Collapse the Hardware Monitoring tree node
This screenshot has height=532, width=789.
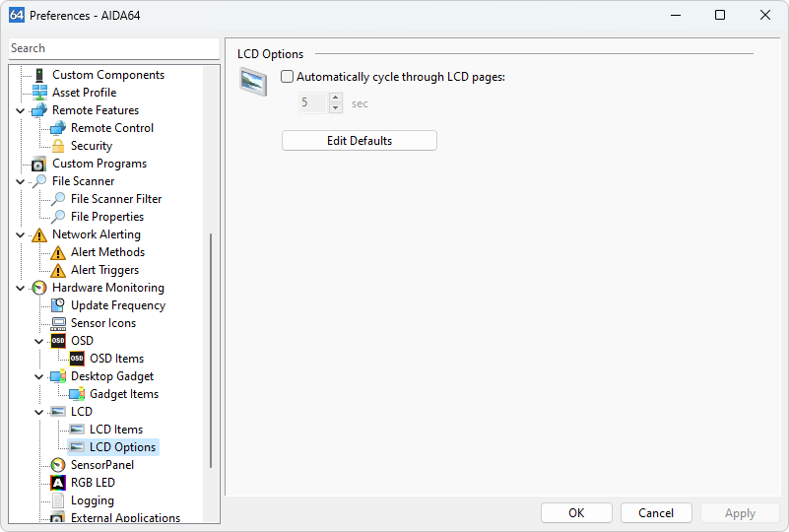click(21, 288)
